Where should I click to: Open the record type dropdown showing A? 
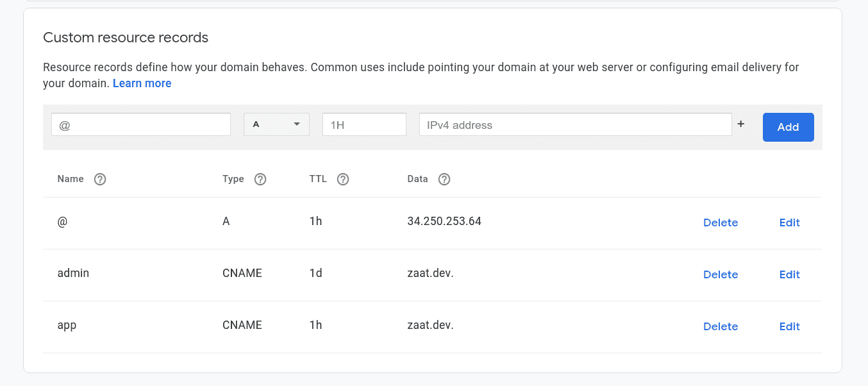coord(276,124)
